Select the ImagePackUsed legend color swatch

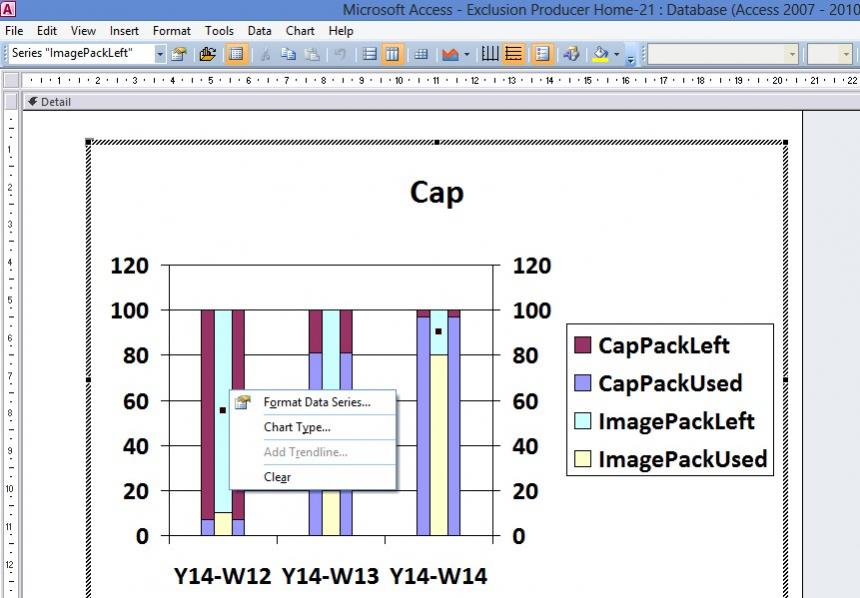(x=582, y=459)
